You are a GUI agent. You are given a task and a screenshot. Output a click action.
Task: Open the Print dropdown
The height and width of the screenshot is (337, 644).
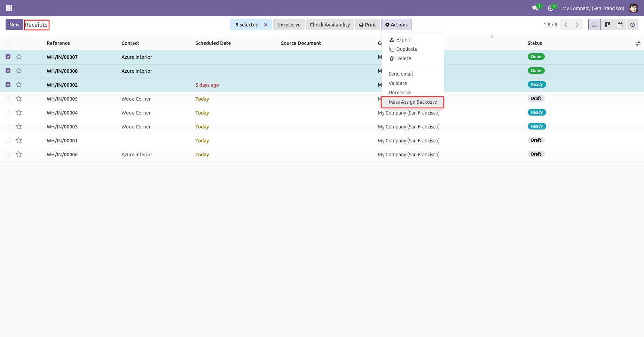click(367, 25)
